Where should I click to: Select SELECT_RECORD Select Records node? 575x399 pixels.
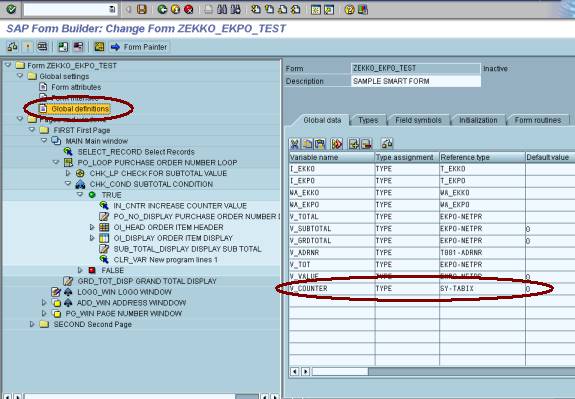(x=136, y=151)
